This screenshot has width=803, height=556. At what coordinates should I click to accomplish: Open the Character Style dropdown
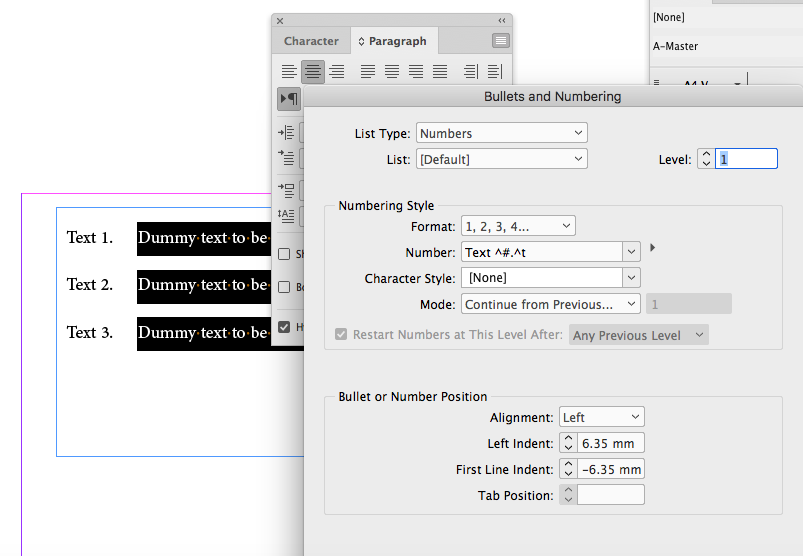point(550,278)
